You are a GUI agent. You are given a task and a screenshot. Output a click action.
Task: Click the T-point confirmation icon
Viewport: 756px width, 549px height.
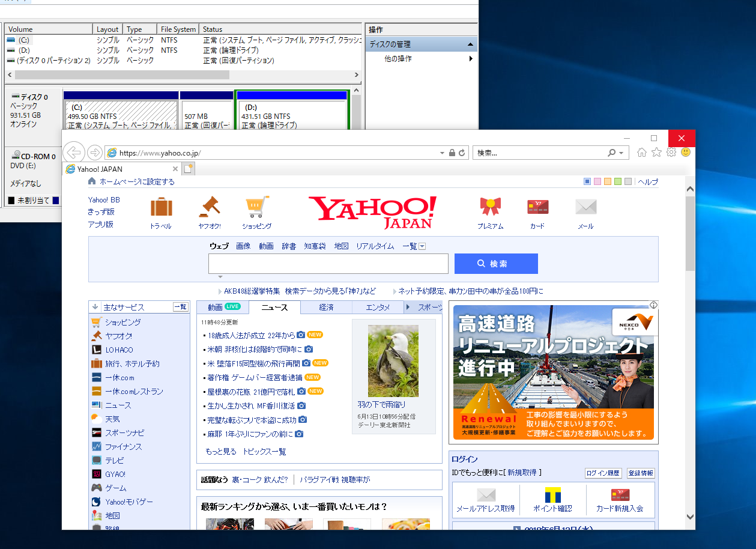552,495
